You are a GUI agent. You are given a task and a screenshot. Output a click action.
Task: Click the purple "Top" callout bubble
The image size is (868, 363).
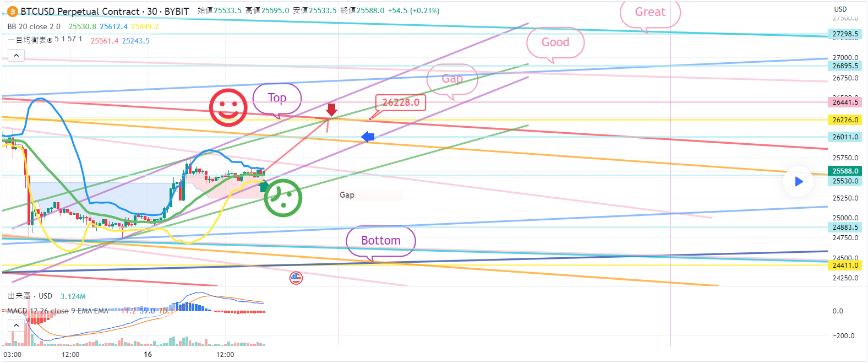277,98
